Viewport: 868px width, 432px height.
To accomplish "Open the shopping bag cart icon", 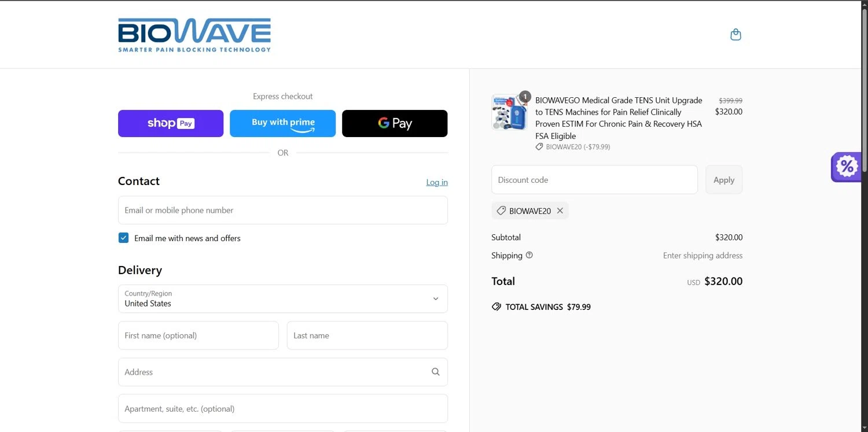I will (735, 35).
